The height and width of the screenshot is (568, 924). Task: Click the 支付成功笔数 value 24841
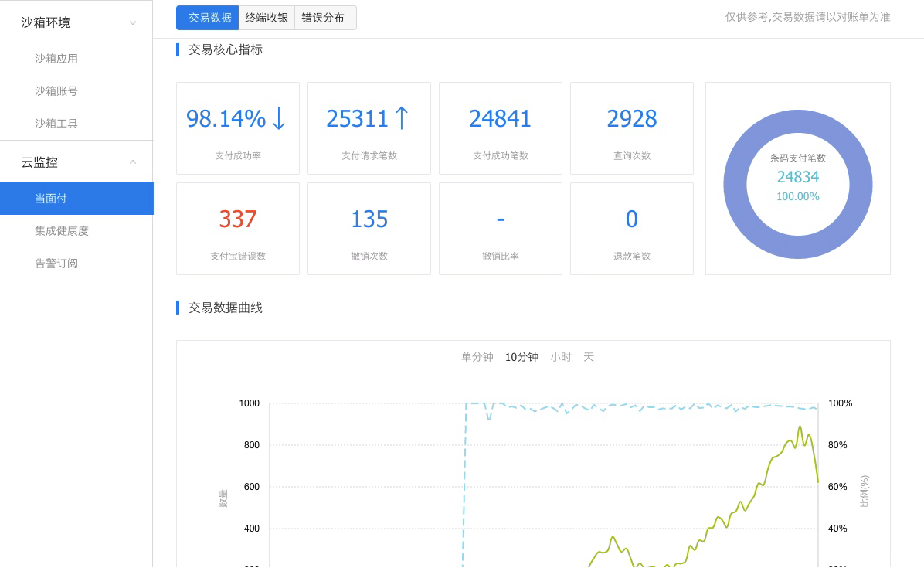click(x=501, y=119)
